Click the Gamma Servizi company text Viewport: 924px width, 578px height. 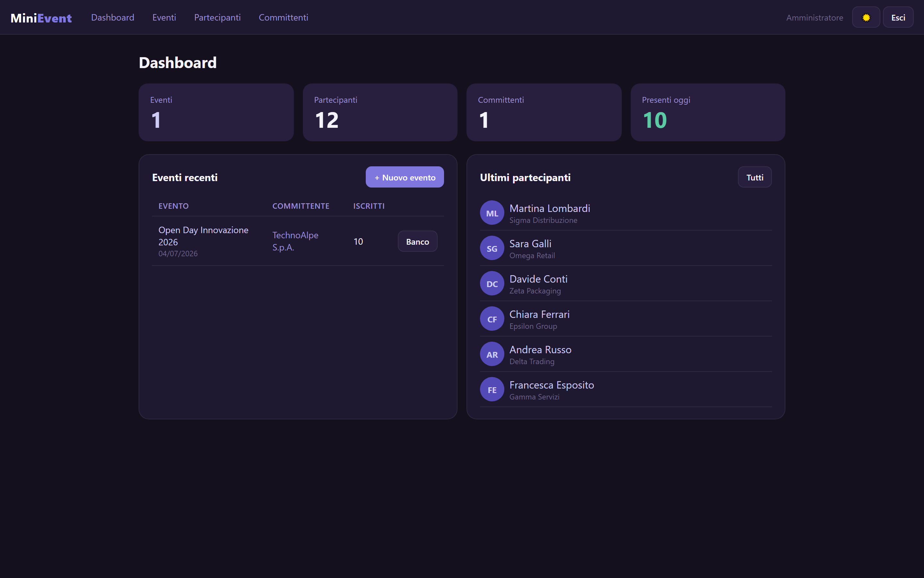(534, 397)
